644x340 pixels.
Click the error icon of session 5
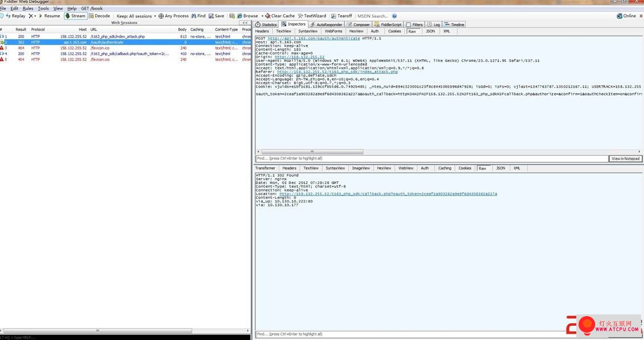[x=2, y=60]
